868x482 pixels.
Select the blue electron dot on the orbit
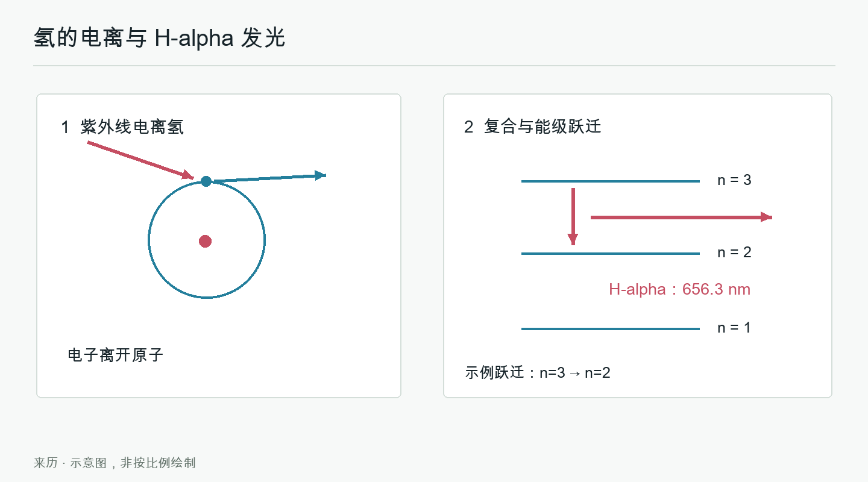(206, 181)
